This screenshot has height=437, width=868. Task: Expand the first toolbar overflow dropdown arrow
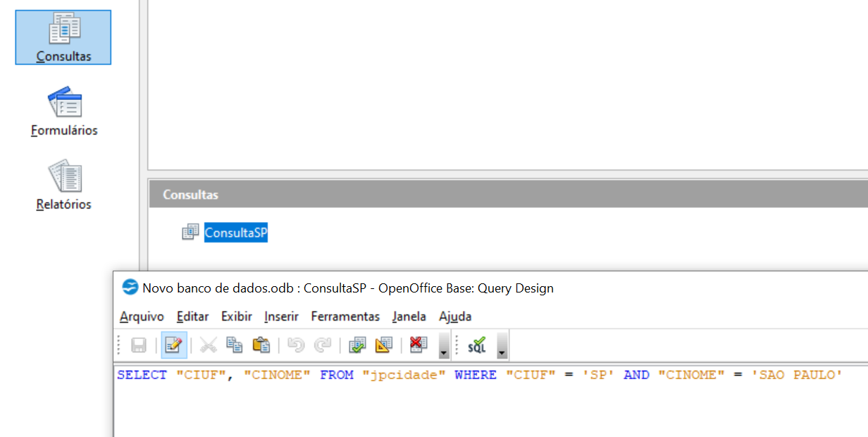click(x=444, y=347)
